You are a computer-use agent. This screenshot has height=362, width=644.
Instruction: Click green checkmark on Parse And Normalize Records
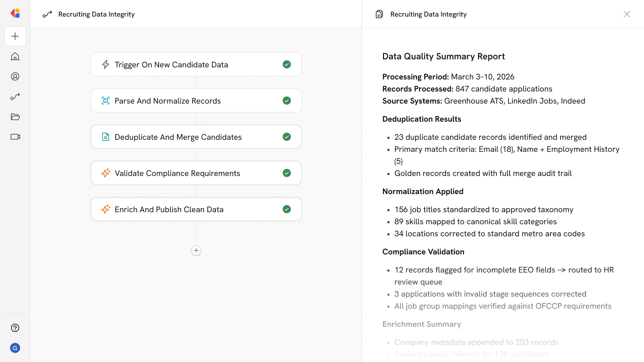point(287,101)
